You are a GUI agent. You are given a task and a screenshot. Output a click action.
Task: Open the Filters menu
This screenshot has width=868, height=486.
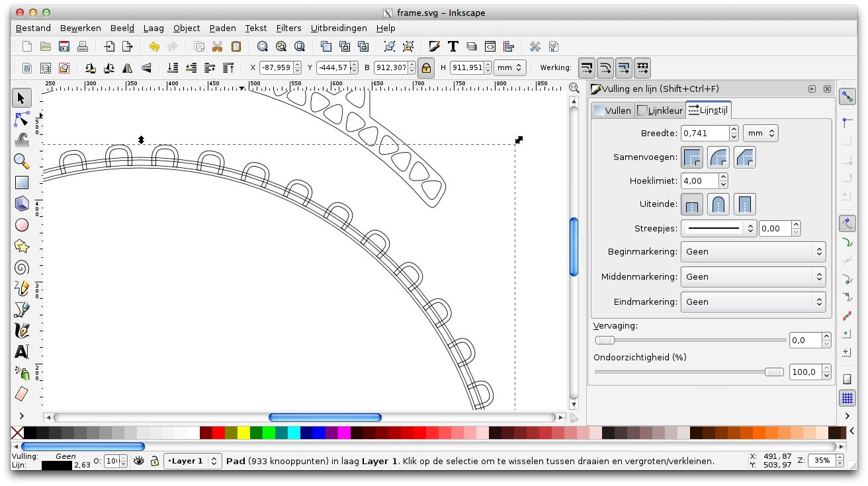click(288, 28)
